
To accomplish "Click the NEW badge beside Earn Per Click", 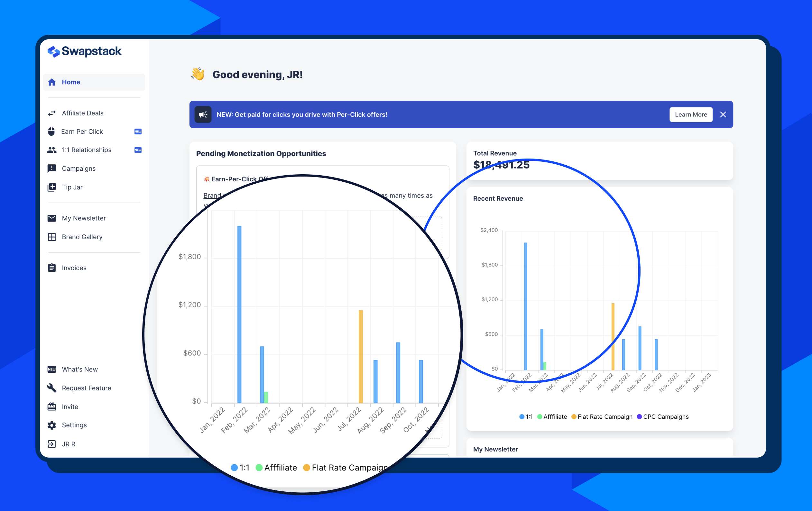I will [x=138, y=132].
